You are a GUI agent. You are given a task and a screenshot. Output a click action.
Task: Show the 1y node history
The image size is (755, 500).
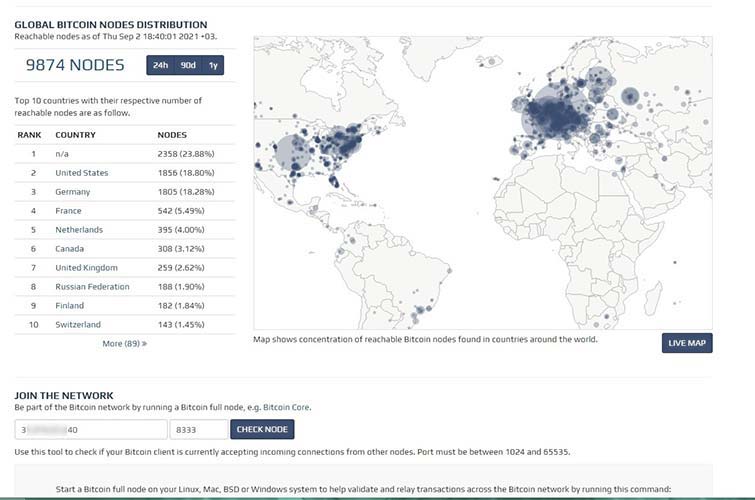point(213,65)
